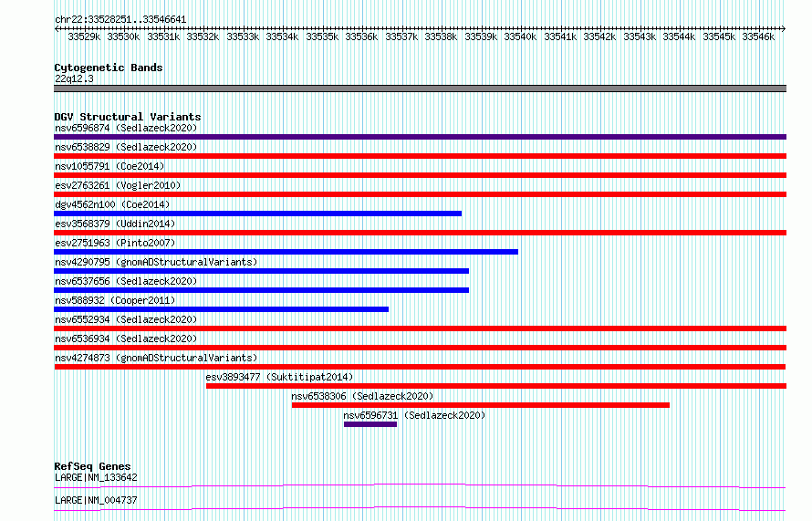Click the 33532k ruler tick label

(203, 37)
